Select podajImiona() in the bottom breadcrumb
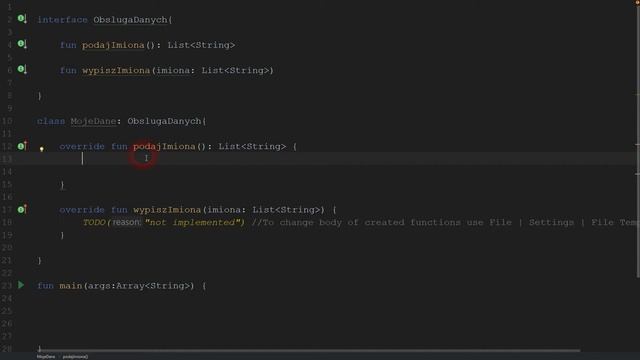 click(75, 357)
